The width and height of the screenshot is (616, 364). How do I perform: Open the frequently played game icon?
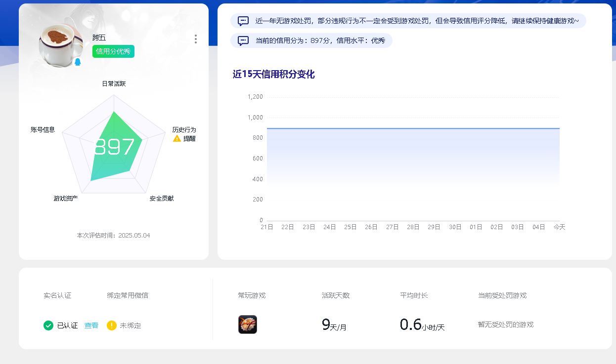(x=248, y=324)
